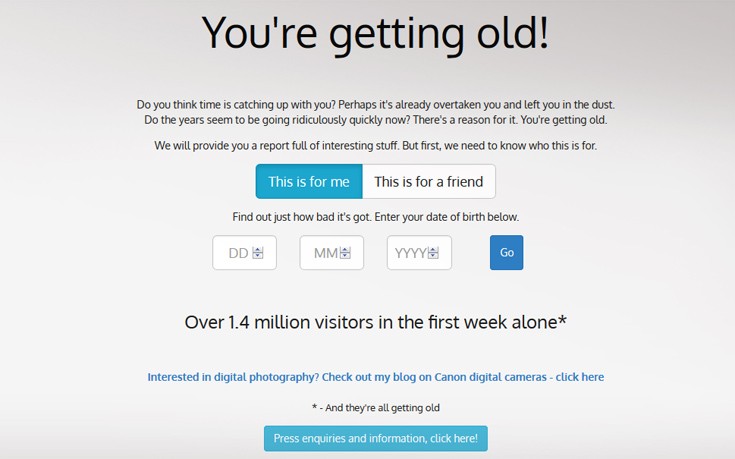Switch to "This is for a friend"

click(x=428, y=182)
